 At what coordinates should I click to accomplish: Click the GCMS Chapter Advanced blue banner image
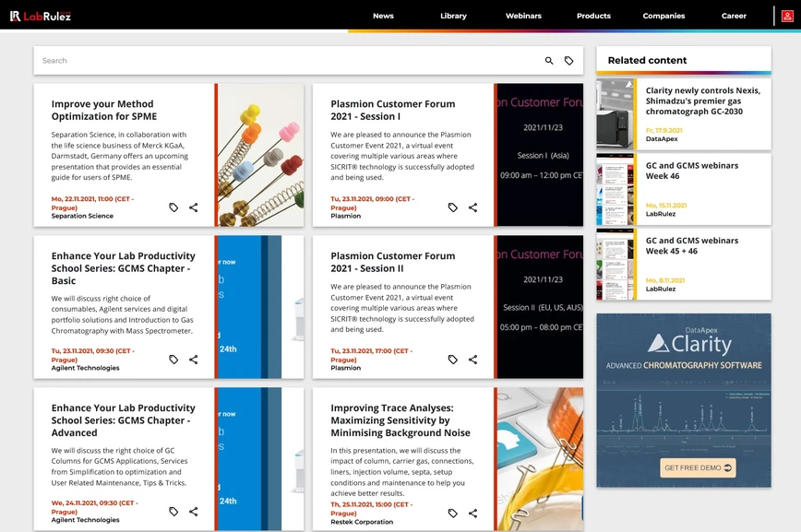[x=260, y=459]
